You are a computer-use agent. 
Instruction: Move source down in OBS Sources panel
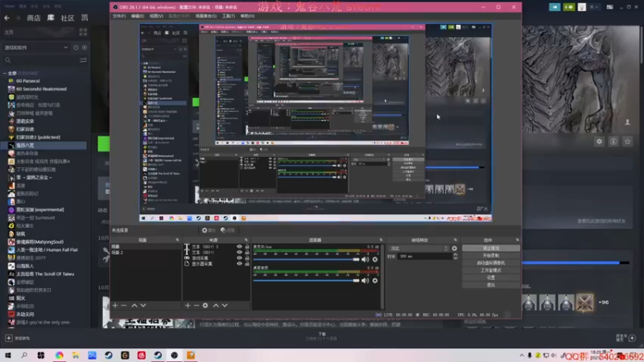coord(225,306)
